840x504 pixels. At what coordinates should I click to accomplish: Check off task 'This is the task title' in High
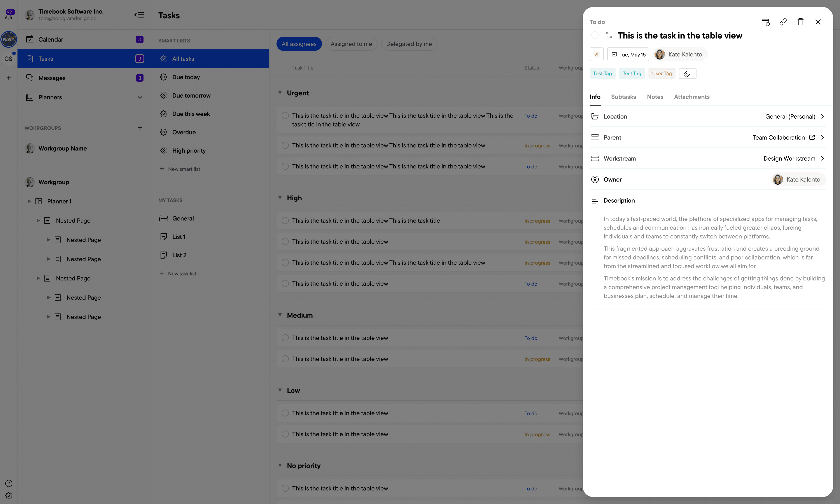click(285, 221)
